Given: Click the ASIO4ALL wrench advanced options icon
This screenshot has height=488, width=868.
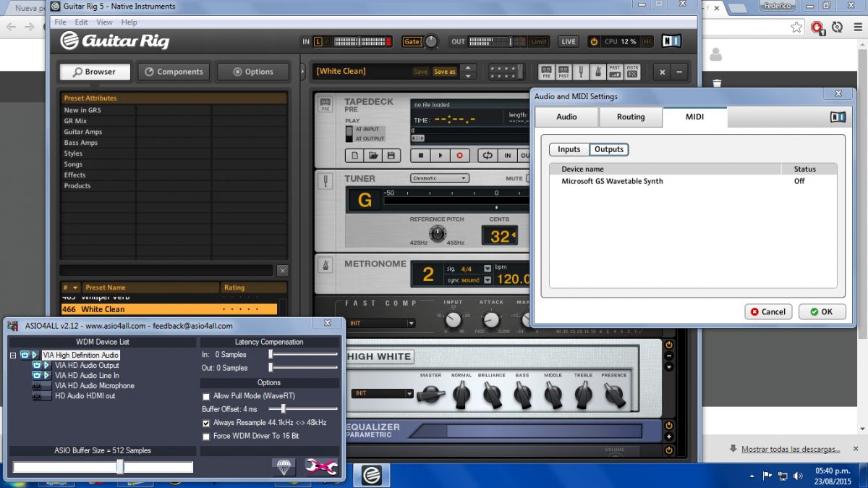Looking at the screenshot, I should pos(320,468).
